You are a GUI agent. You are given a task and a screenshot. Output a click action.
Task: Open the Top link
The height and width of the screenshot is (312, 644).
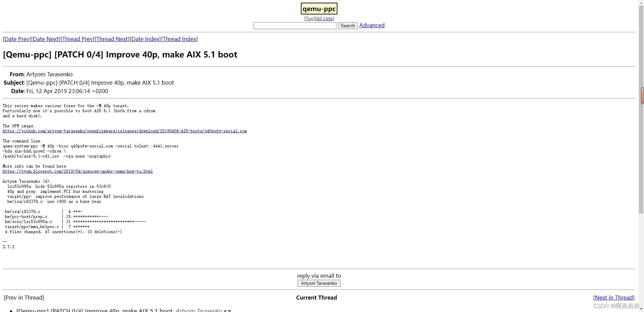click(x=310, y=19)
